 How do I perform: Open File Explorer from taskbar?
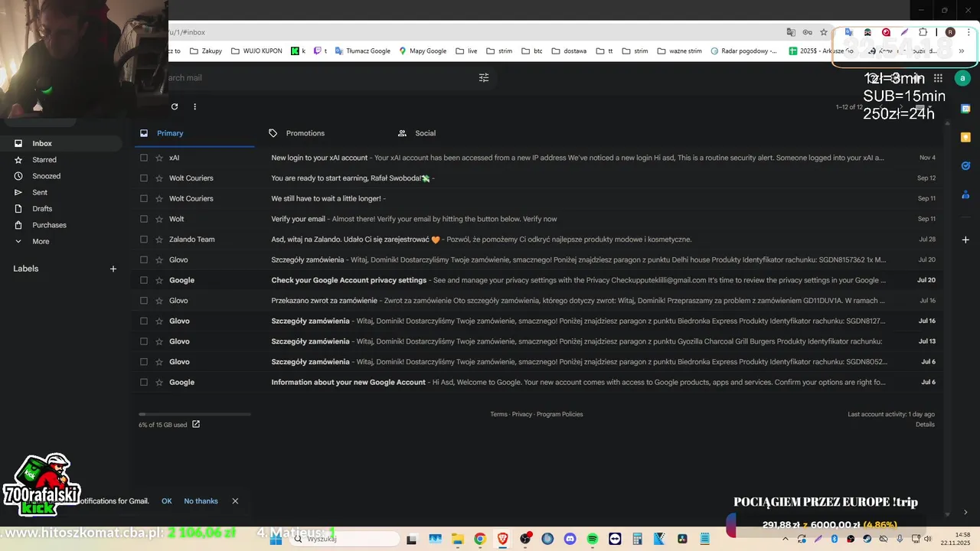pyautogui.click(x=457, y=539)
